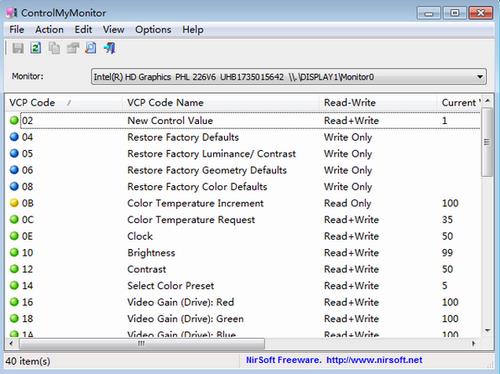The image size is (500, 374).
Task: Click the horizontal scrollbar thumb
Action: (x=141, y=343)
